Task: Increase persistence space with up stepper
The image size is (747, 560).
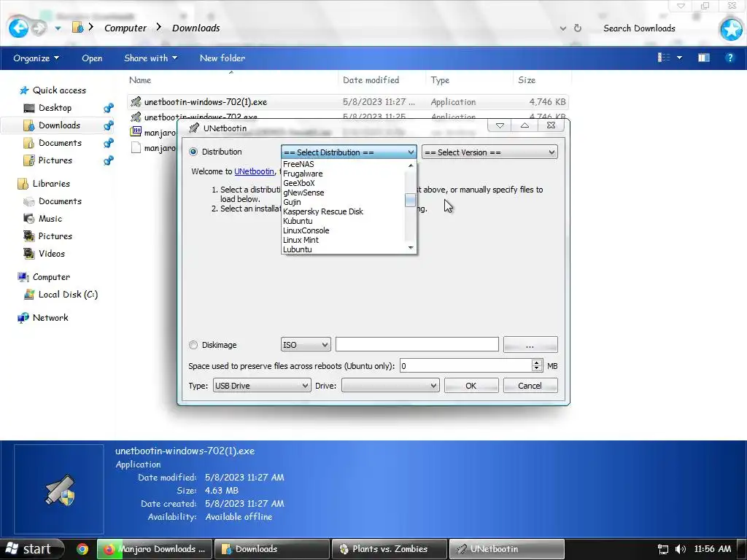Action: click(536, 362)
